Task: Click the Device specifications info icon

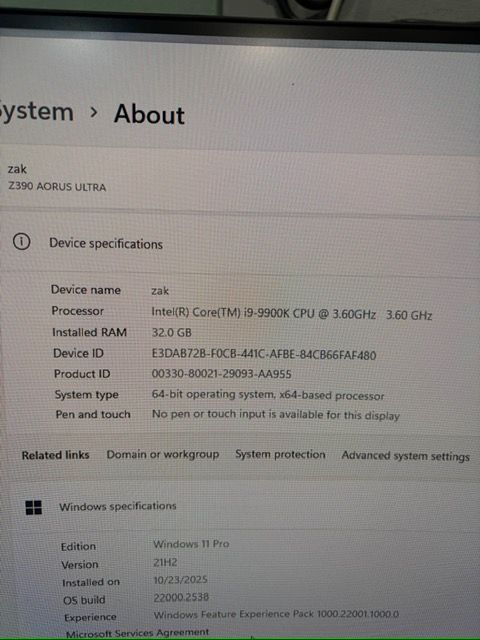Action: [21, 242]
